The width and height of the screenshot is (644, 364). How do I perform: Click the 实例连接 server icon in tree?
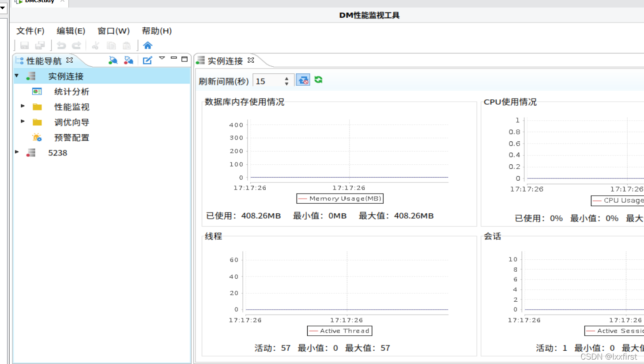tap(31, 76)
